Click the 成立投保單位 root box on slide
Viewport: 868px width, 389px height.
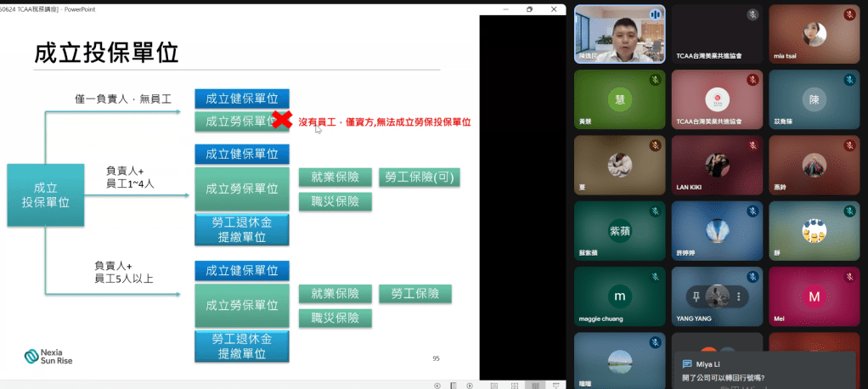click(46, 195)
